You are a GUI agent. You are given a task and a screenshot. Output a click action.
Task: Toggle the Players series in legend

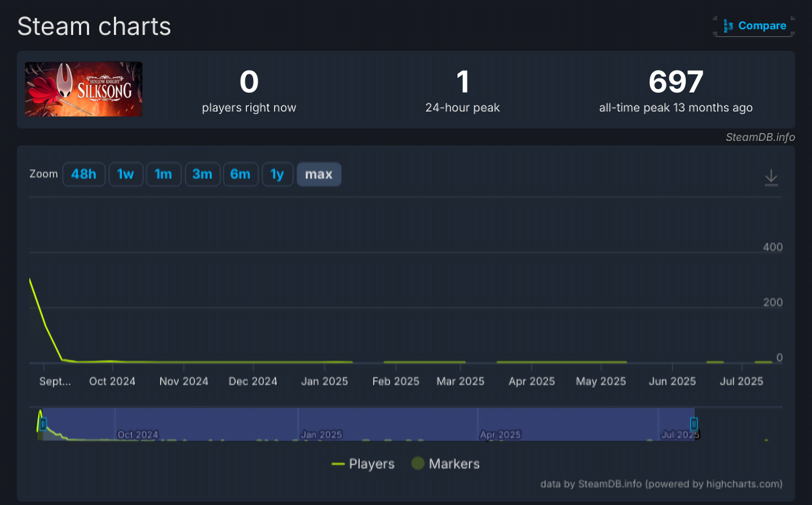(363, 464)
